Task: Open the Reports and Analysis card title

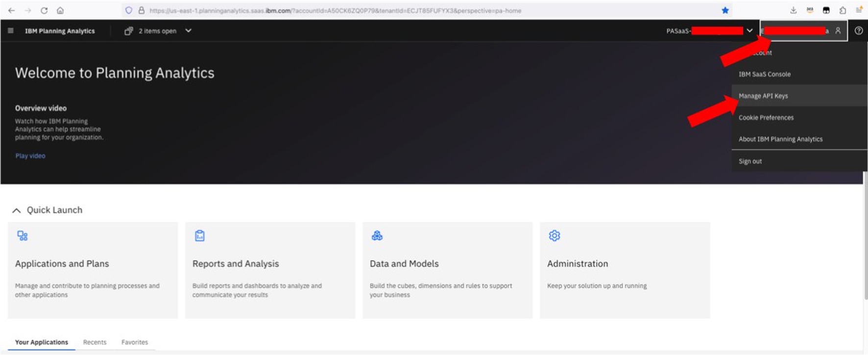Action: pos(236,264)
